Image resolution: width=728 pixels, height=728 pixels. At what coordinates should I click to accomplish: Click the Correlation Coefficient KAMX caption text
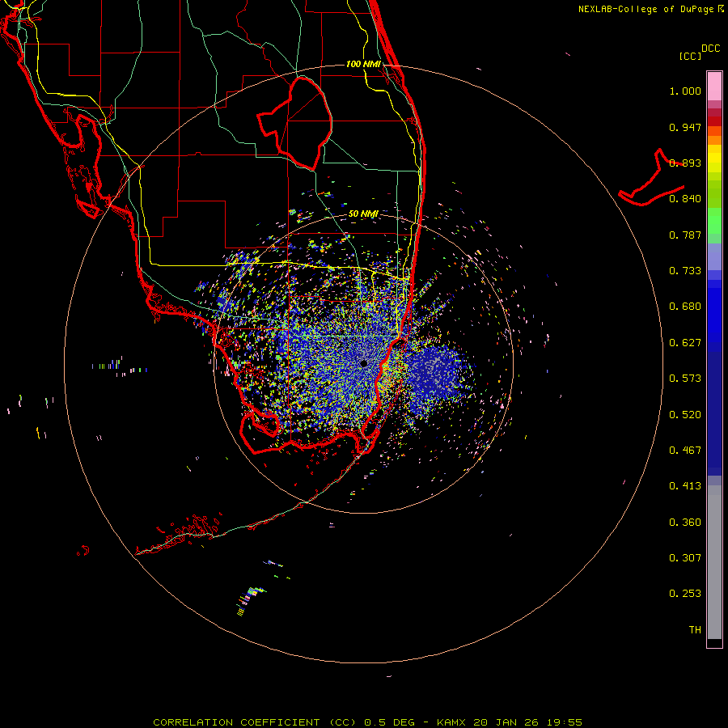point(367,722)
